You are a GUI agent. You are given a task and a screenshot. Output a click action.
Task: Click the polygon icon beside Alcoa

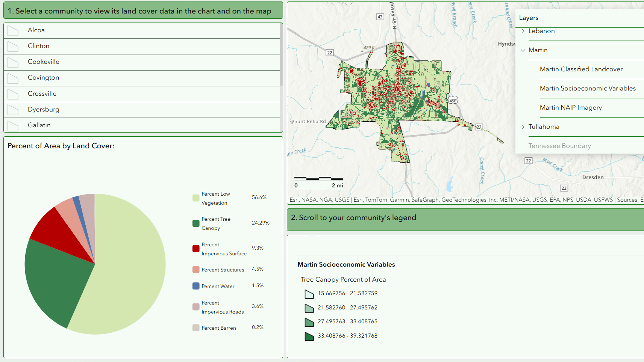13,30
